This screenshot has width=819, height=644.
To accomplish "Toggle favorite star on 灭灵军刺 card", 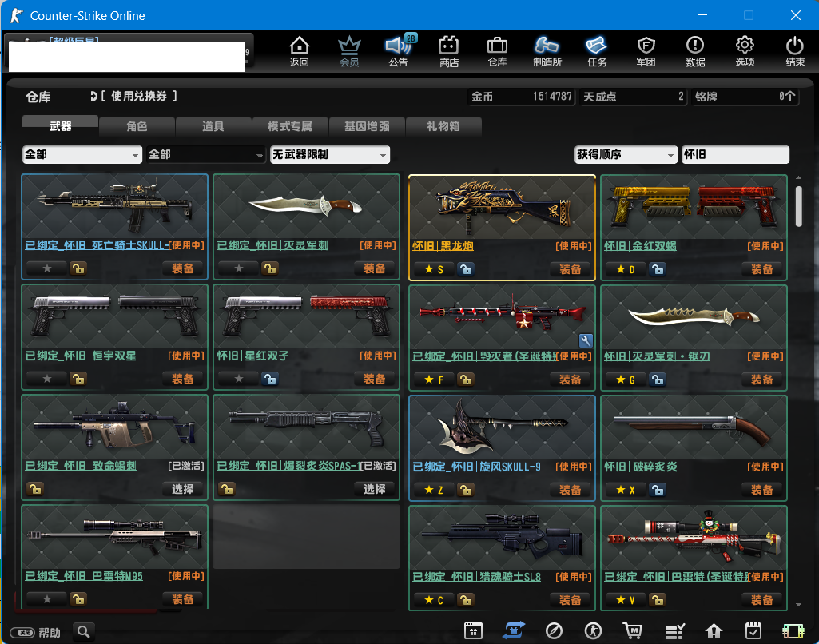I will [x=239, y=268].
